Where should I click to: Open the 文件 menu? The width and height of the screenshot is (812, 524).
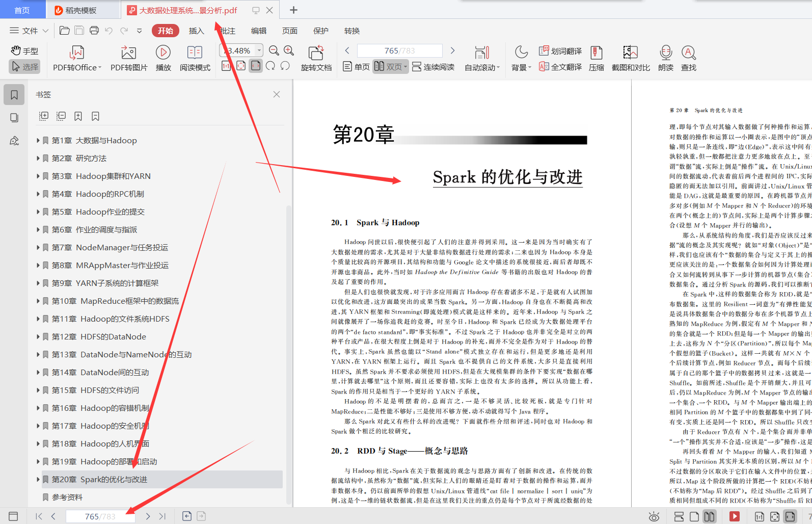(x=29, y=31)
